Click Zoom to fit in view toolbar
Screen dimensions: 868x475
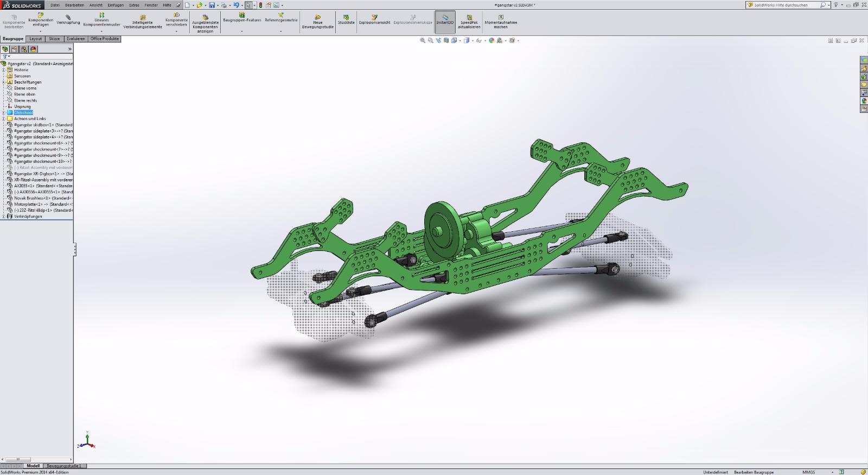[x=423, y=40]
